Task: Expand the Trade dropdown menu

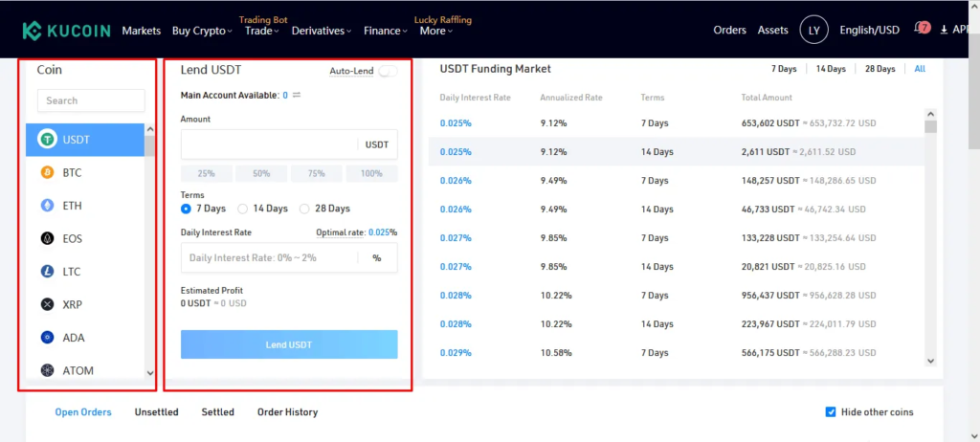Action: pos(262,31)
